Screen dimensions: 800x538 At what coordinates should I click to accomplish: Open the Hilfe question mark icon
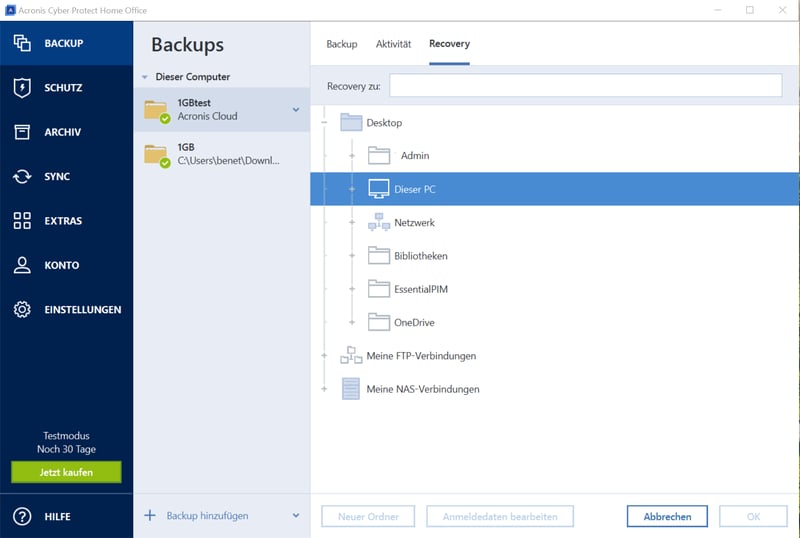tap(22, 517)
